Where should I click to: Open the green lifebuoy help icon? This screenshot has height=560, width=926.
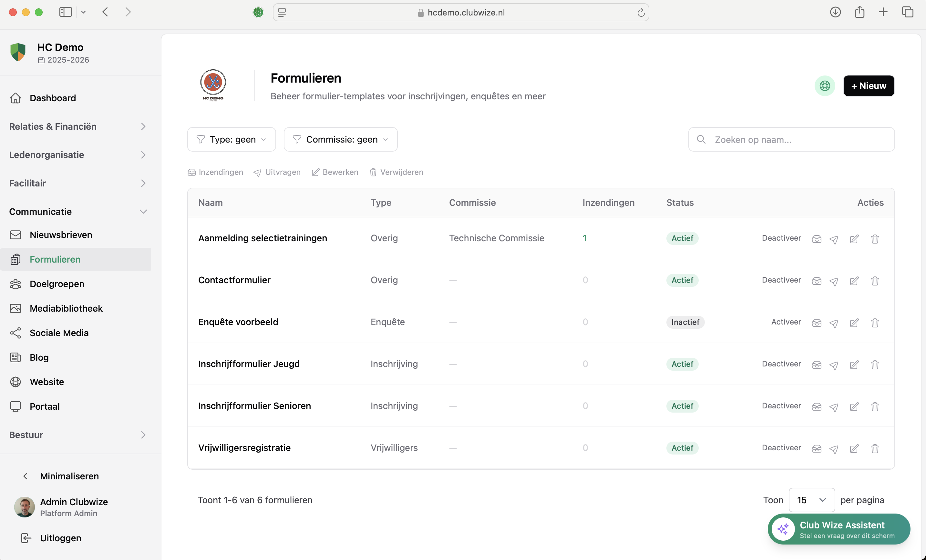825,85
